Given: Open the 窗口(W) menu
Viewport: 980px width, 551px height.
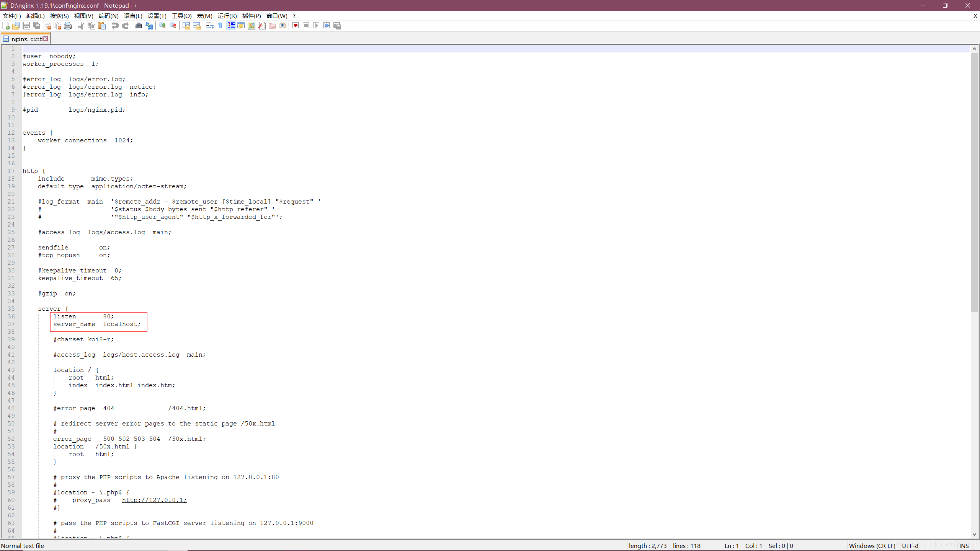Looking at the screenshot, I should pyautogui.click(x=277, y=16).
